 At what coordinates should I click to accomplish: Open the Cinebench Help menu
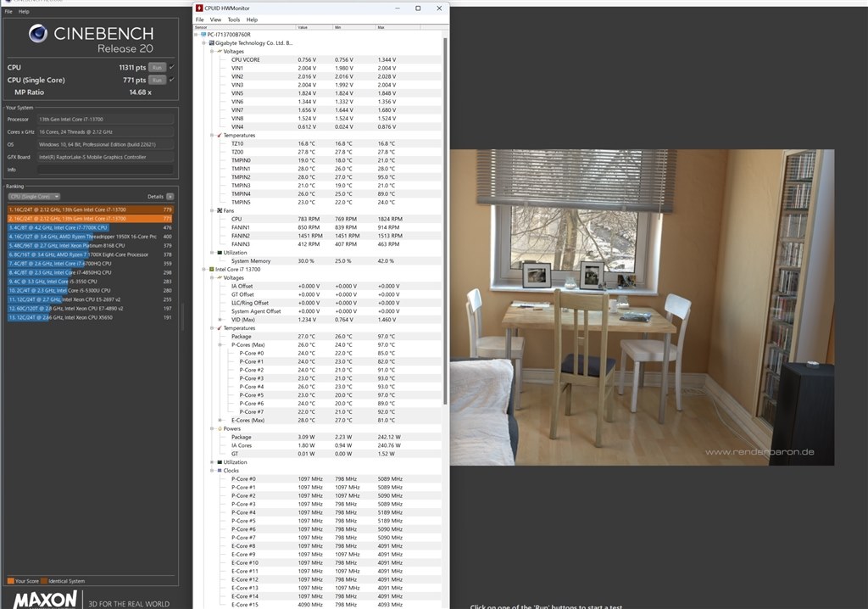24,12
